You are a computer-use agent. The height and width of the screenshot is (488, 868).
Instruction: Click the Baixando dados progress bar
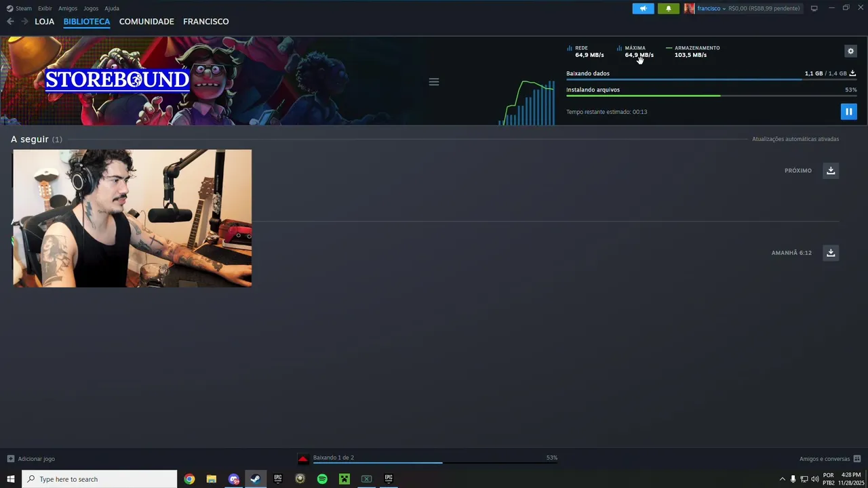(x=711, y=80)
